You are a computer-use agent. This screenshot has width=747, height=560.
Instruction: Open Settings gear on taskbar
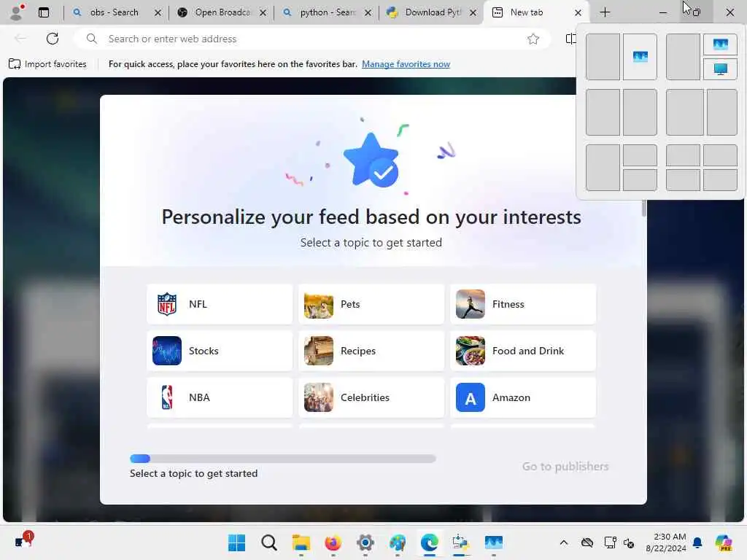tap(365, 542)
